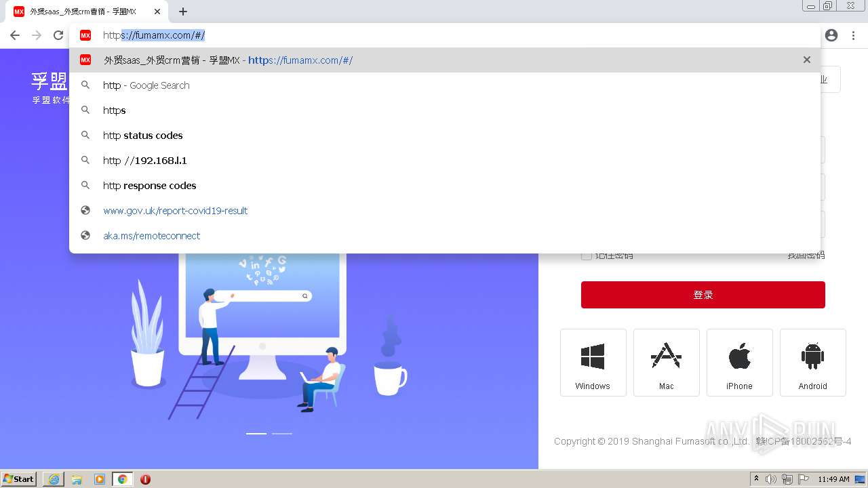Click the Chrome taskbar icon

coord(123,479)
